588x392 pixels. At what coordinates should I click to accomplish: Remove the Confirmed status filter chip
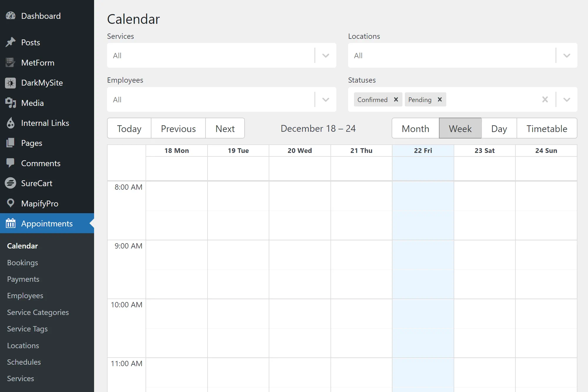[396, 99]
